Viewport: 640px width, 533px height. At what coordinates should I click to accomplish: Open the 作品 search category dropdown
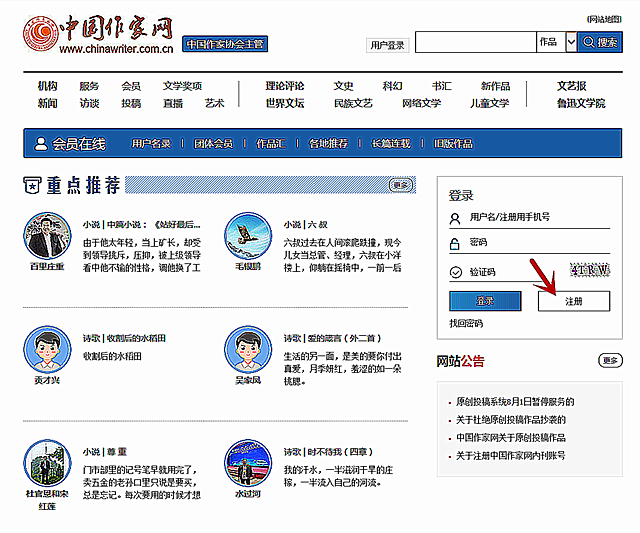[x=571, y=42]
